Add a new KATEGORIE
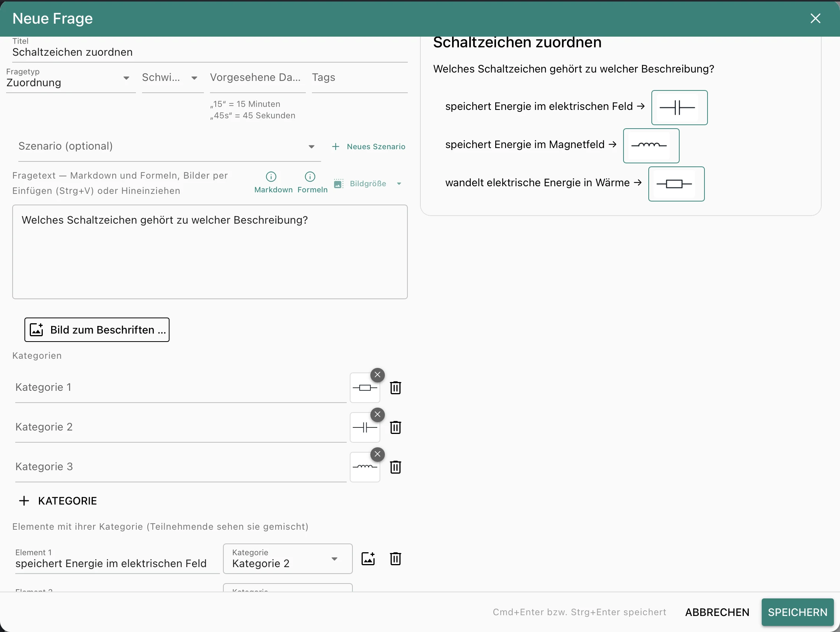The width and height of the screenshot is (840, 632). click(58, 501)
